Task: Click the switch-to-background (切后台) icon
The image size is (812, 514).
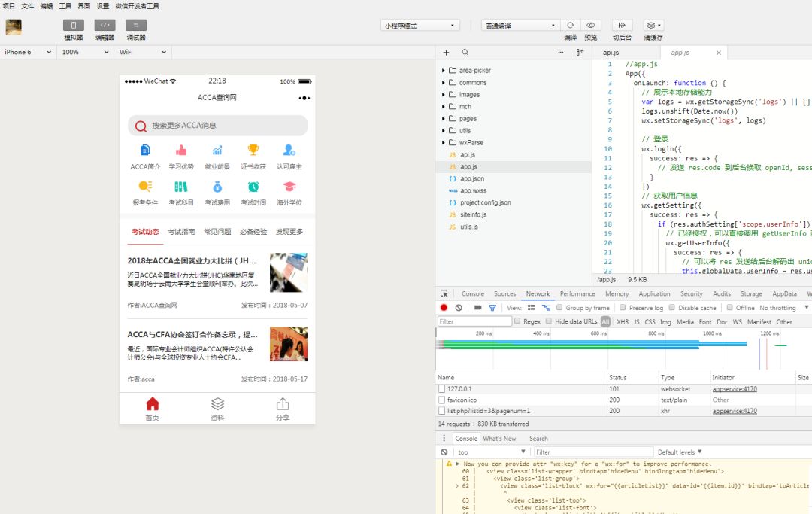Action: pyautogui.click(x=622, y=26)
